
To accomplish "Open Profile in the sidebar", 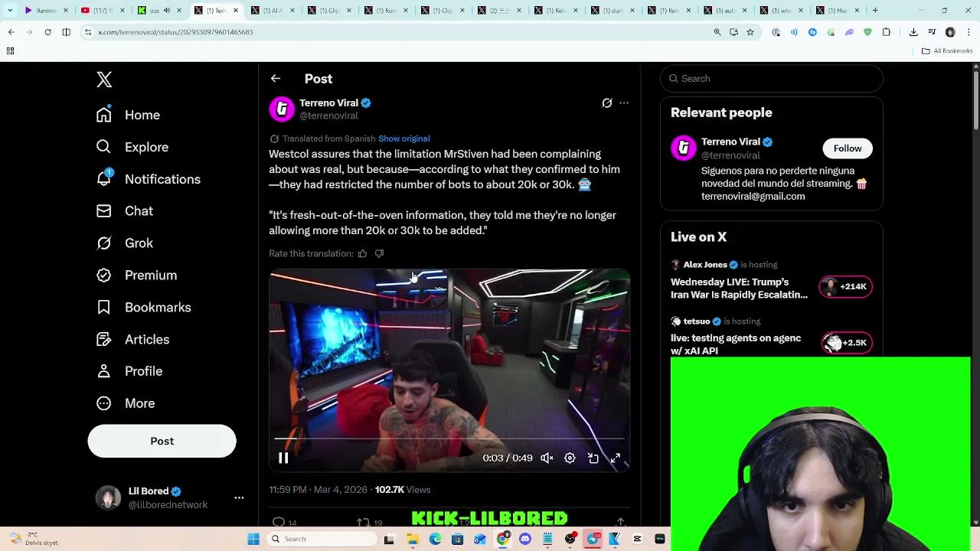I will click(129, 371).
